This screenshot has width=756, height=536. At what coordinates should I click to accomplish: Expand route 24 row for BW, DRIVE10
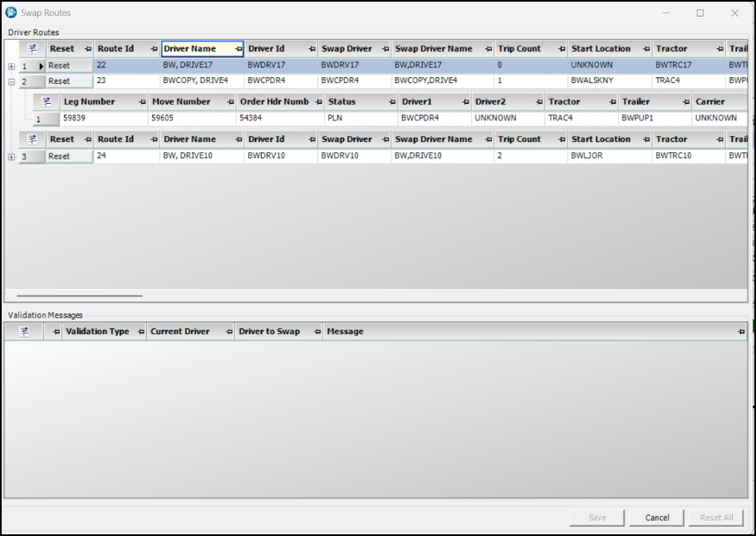[12, 157]
